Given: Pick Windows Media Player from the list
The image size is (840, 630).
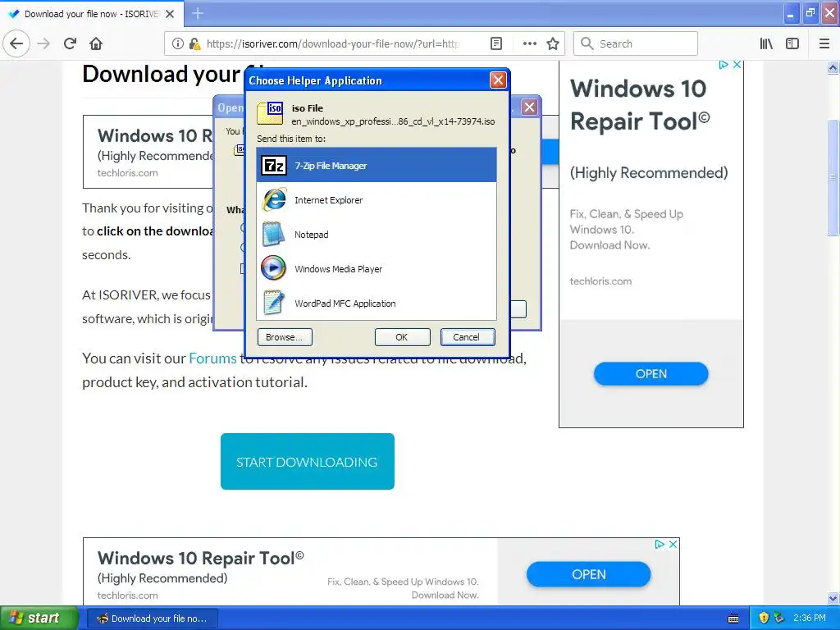Looking at the screenshot, I should point(377,268).
